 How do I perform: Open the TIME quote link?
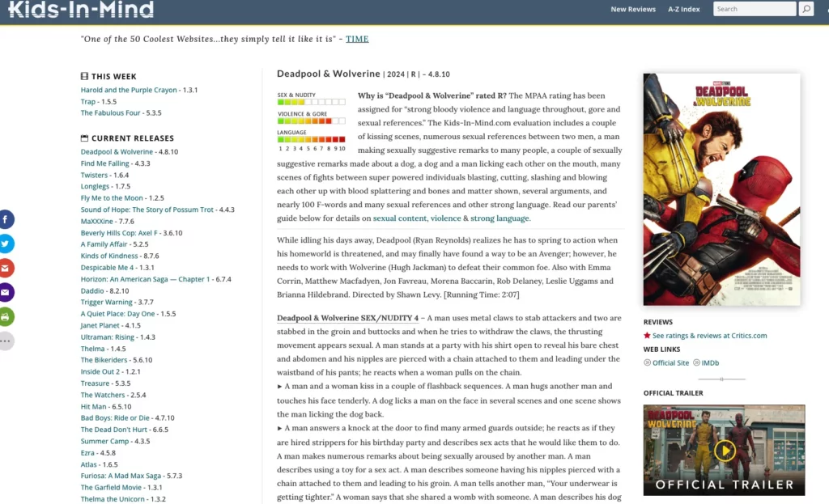coord(357,39)
